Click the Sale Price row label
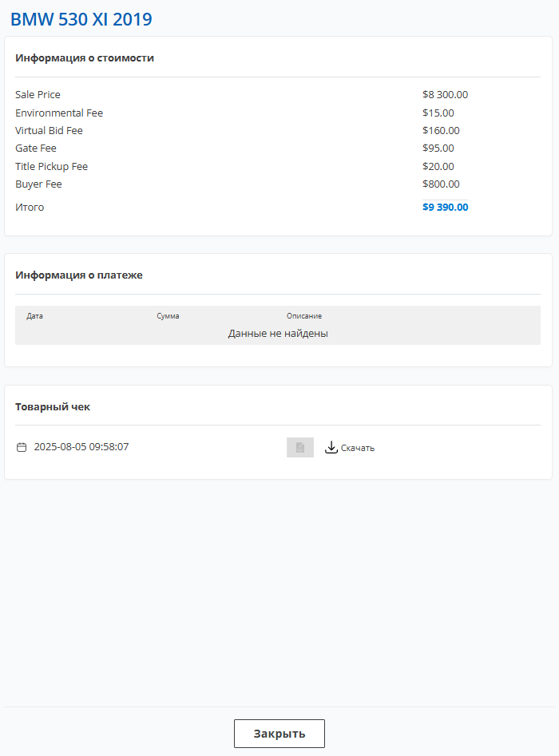 (38, 94)
